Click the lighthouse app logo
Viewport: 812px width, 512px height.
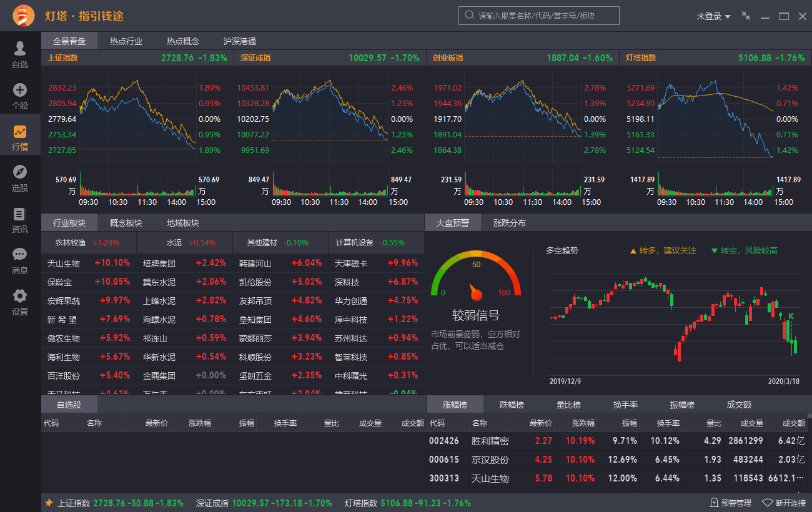click(24, 16)
